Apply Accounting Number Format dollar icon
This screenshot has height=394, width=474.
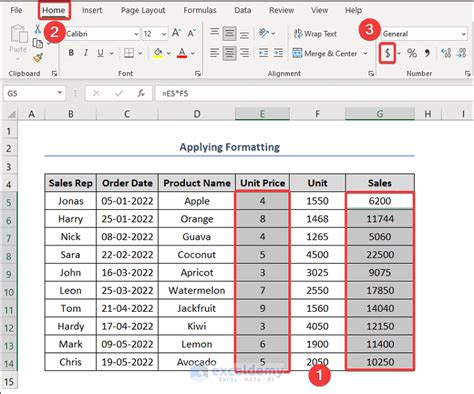coord(387,53)
